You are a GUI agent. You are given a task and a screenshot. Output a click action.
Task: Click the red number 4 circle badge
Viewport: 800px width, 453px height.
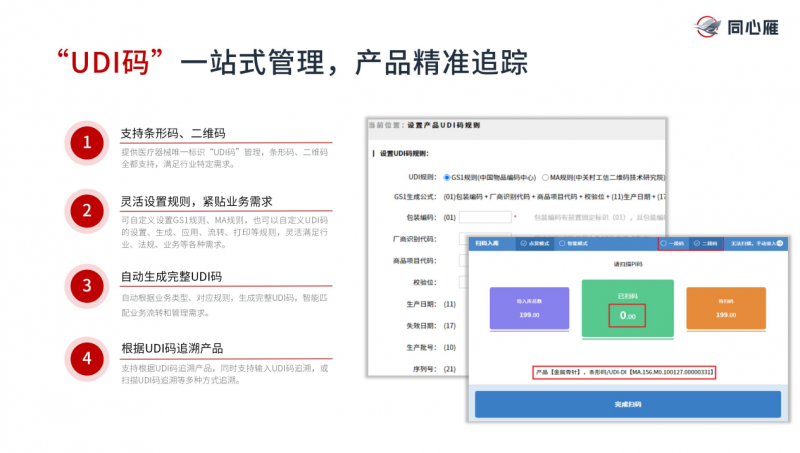(87, 357)
